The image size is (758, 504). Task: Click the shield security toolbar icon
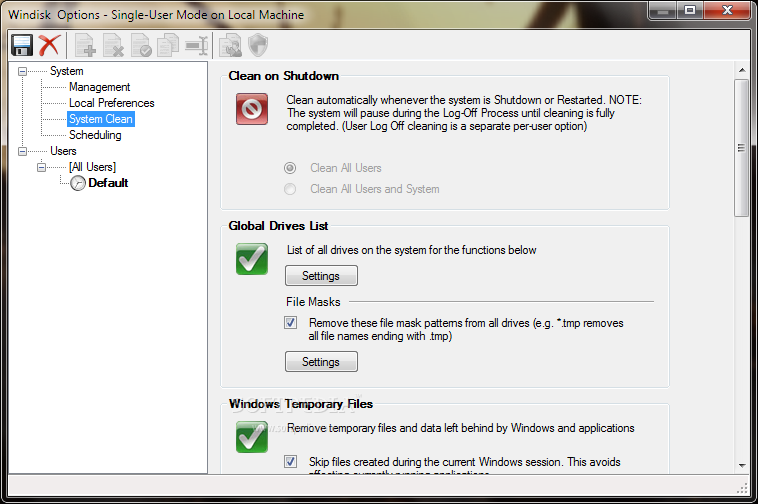coord(258,45)
